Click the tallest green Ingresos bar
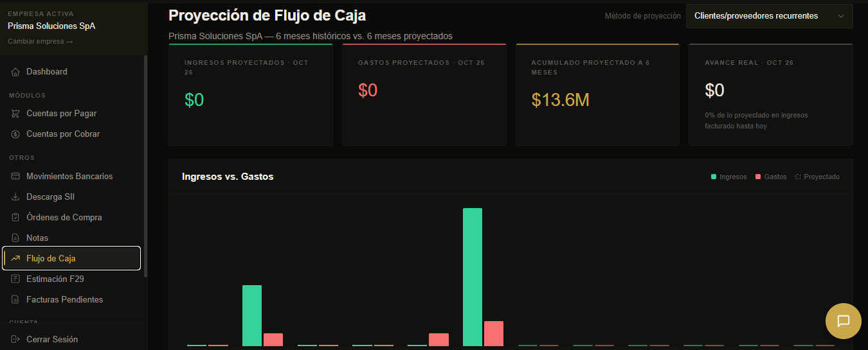The width and height of the screenshot is (868, 350). [473, 277]
